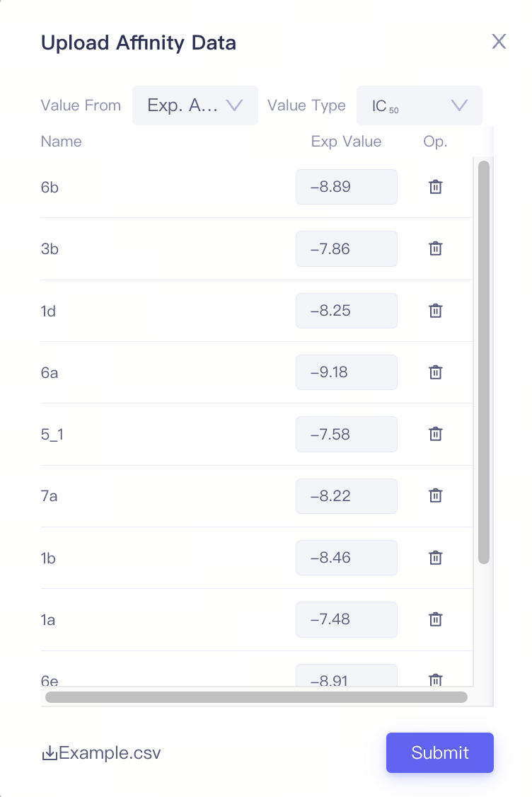Delete the 1d row
The height and width of the screenshot is (797, 532).
tap(436, 311)
